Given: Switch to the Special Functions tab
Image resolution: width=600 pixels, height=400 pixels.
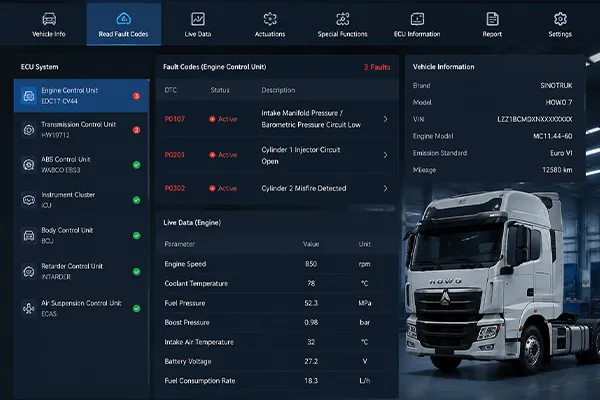Looking at the screenshot, I should (x=342, y=25).
